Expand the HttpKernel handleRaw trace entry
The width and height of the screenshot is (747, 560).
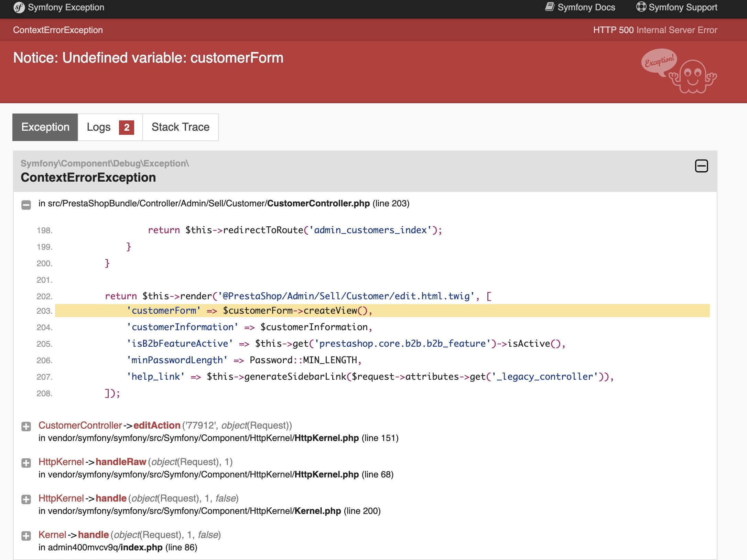click(26, 463)
